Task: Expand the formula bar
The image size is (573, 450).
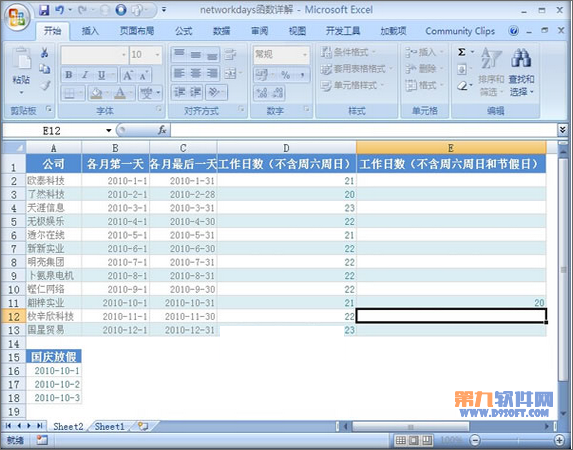Action: tap(563, 130)
